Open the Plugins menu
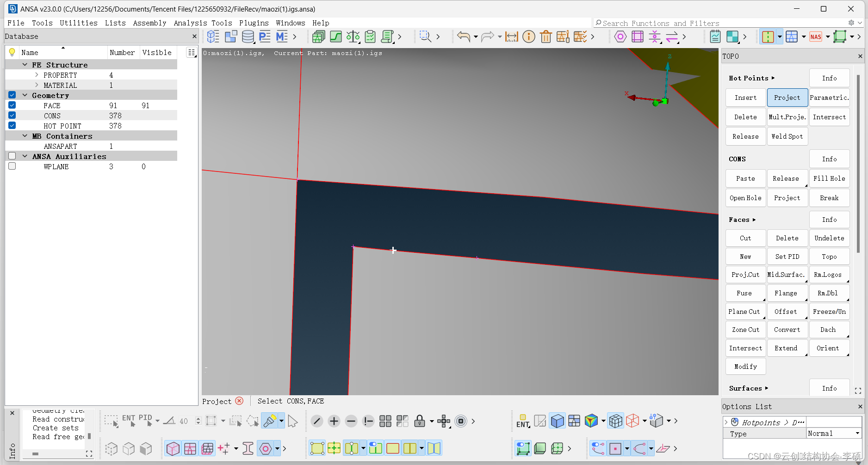The height and width of the screenshot is (465, 868). point(254,23)
